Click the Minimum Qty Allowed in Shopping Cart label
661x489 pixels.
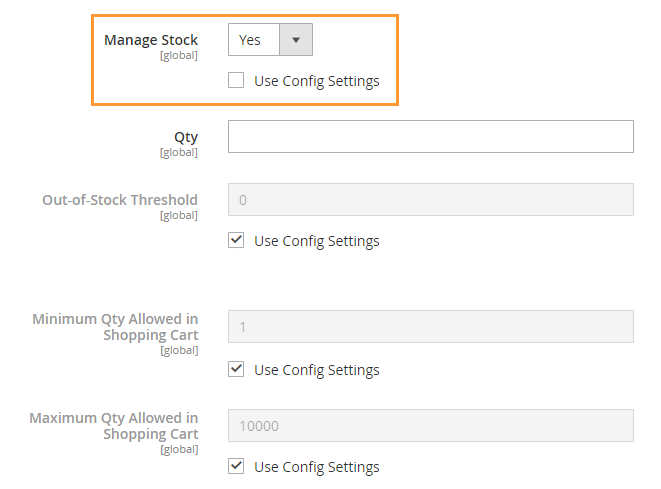click(x=115, y=327)
